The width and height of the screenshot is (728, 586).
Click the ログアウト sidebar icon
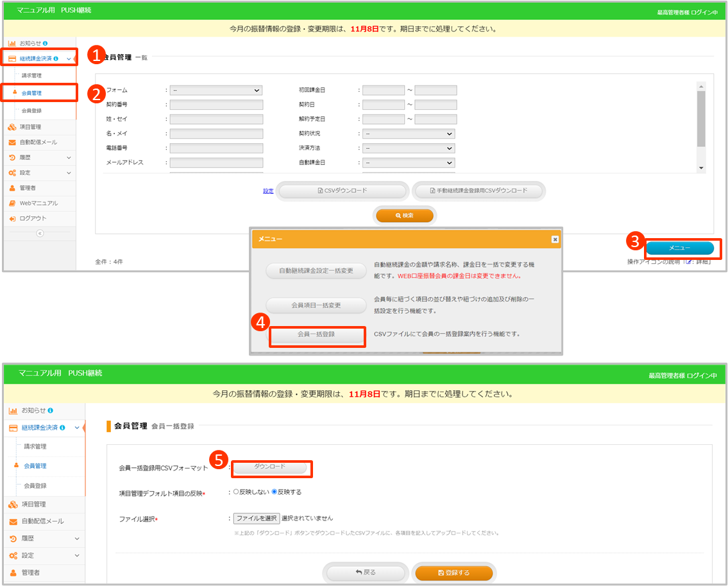click(12, 219)
